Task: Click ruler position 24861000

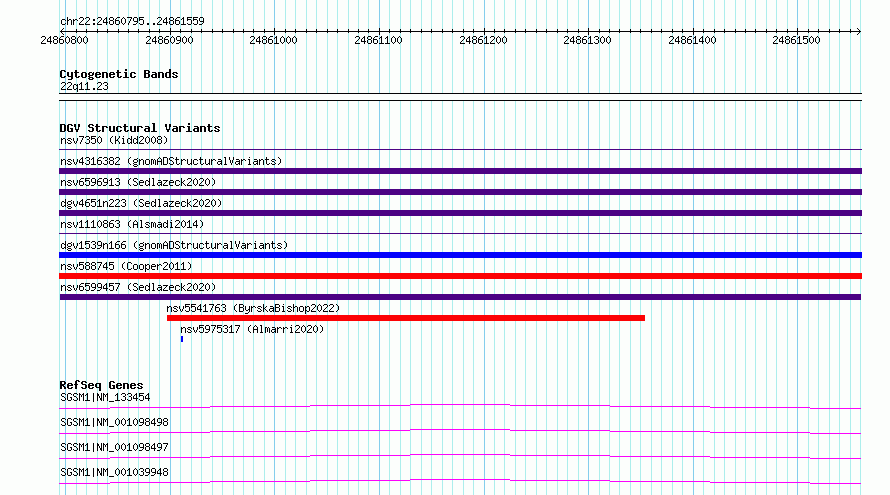Action: click(273, 40)
